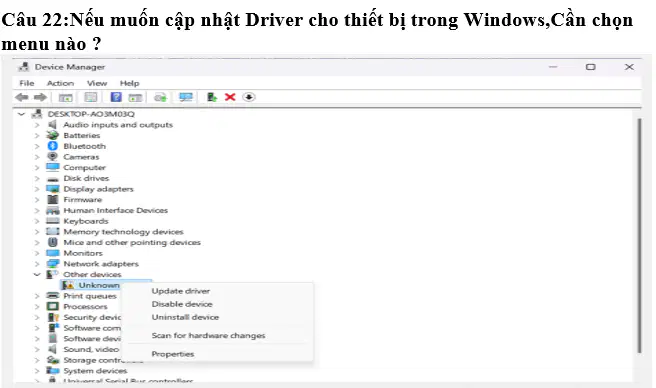Click the Disk drives icon
Viewport: 656px width, 388px height.
pyautogui.click(x=53, y=178)
